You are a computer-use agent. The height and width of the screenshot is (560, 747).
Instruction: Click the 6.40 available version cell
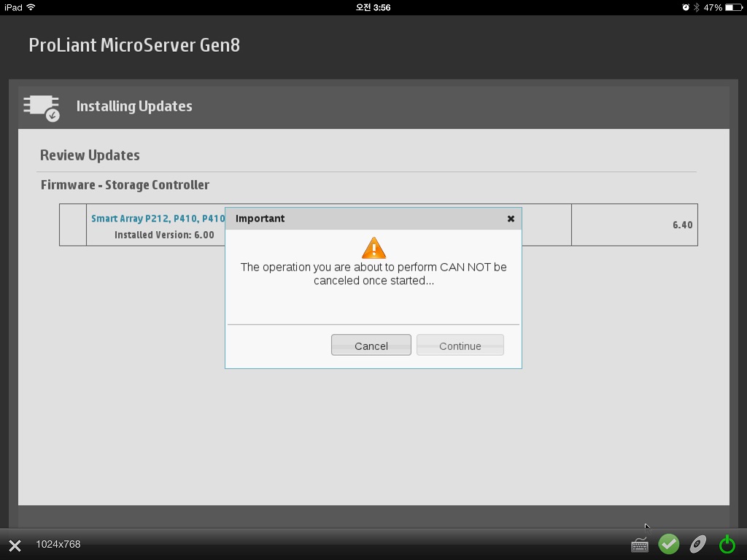(x=635, y=225)
